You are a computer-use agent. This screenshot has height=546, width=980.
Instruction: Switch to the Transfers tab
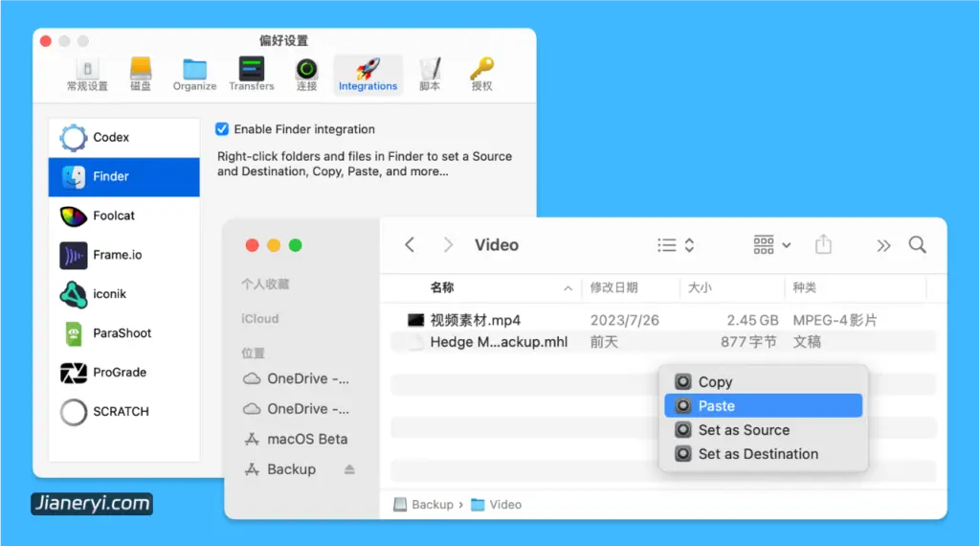252,75
